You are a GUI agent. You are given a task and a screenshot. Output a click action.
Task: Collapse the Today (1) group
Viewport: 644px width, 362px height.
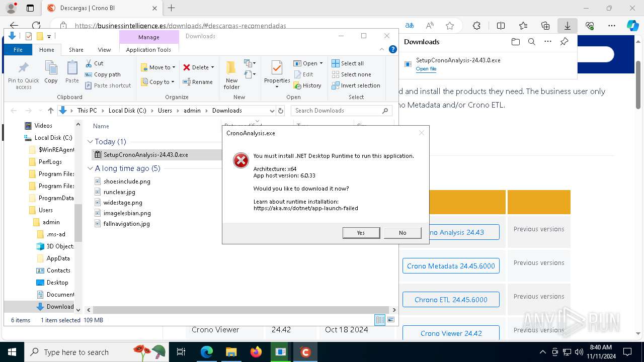[x=91, y=142]
